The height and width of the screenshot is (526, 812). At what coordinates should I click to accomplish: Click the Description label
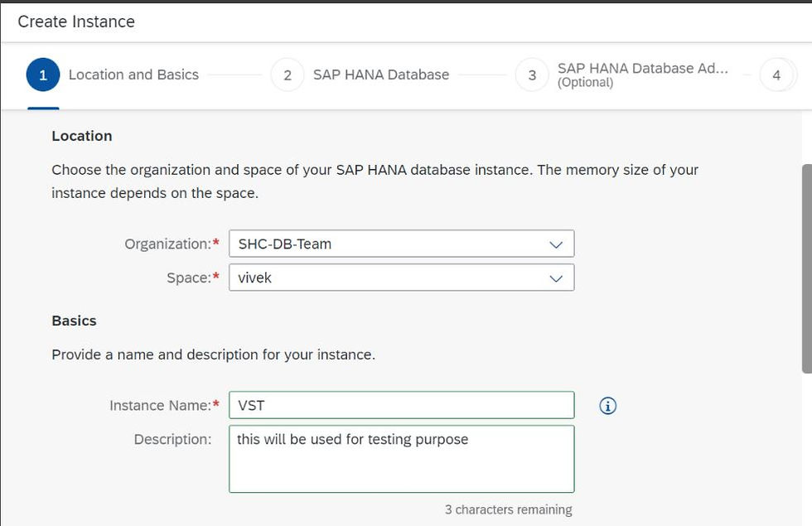pos(173,440)
